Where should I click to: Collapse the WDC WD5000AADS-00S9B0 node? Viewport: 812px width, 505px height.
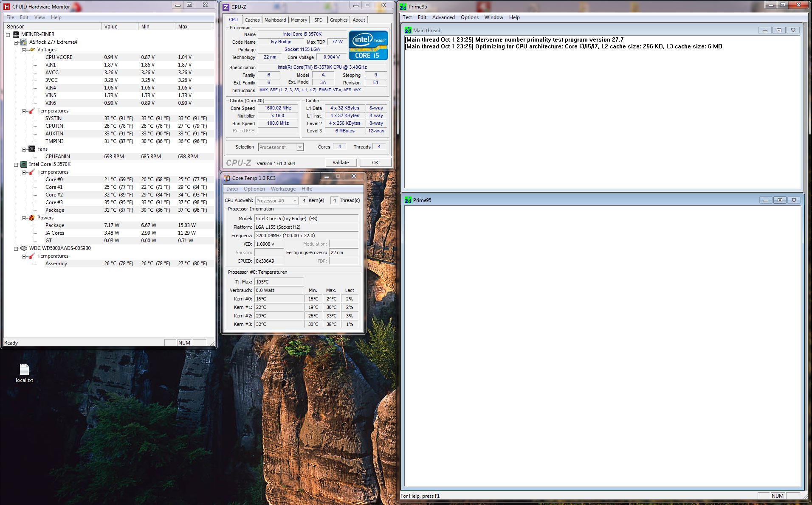[16, 248]
